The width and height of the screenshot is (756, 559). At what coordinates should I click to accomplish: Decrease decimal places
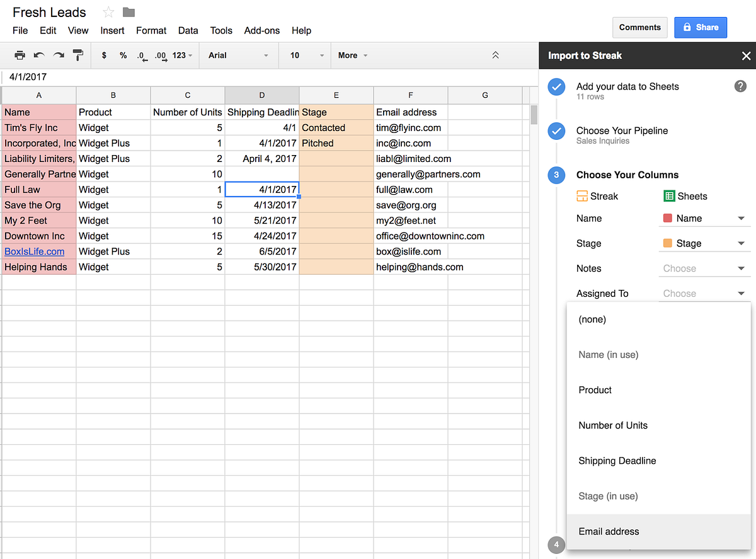[x=142, y=56]
